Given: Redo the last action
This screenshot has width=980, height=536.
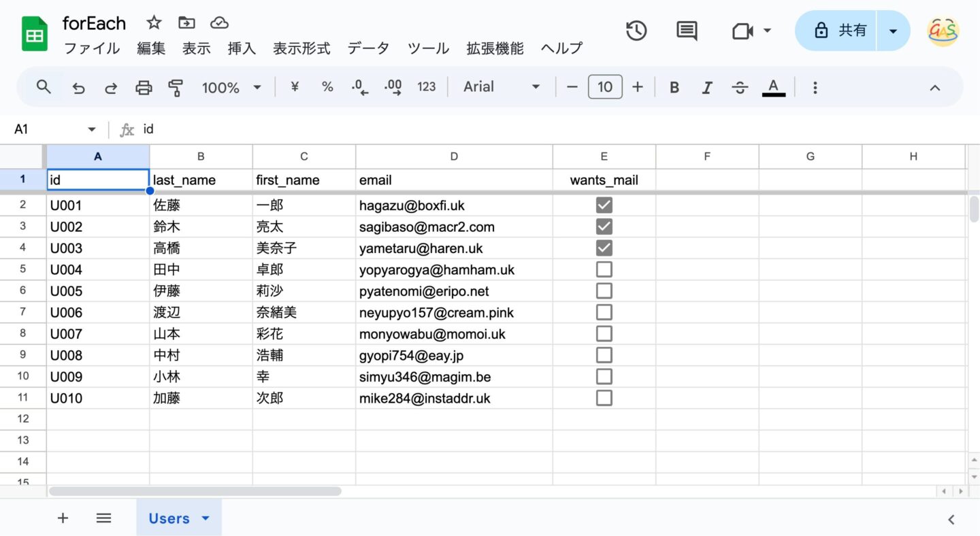Looking at the screenshot, I should (x=110, y=87).
